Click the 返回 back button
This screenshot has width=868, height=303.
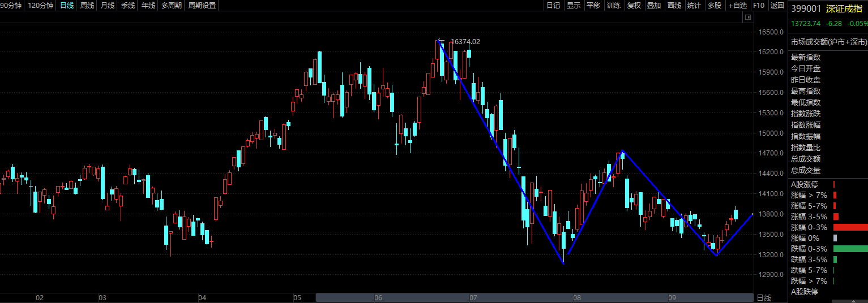(x=777, y=6)
